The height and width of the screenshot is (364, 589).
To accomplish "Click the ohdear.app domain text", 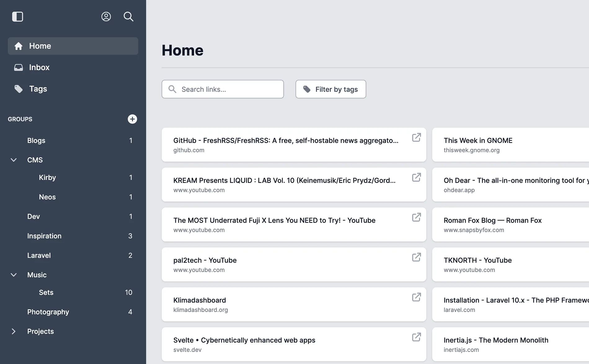I will pyautogui.click(x=459, y=190).
